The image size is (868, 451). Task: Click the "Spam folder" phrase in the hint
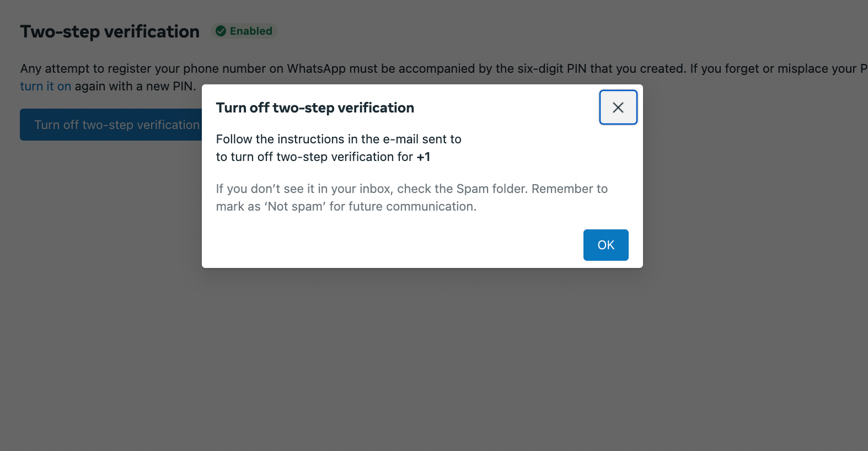(491, 189)
